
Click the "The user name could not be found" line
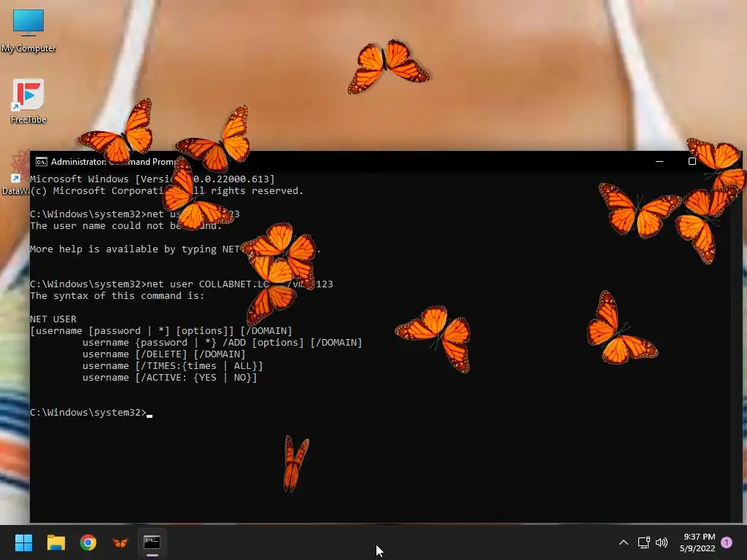click(125, 226)
